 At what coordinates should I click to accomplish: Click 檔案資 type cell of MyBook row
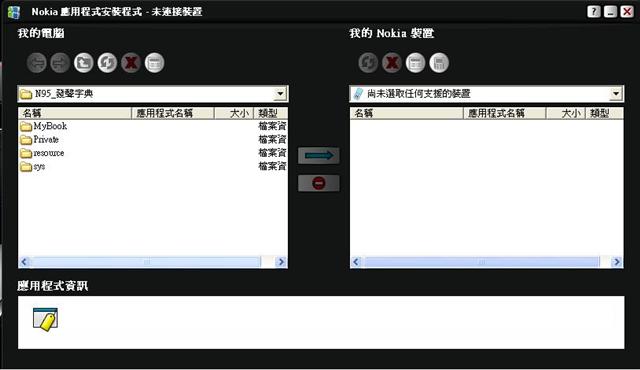coord(272,126)
